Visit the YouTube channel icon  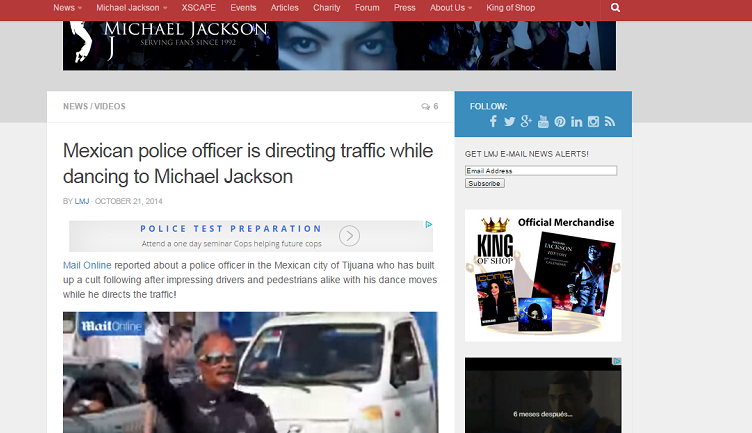click(x=543, y=122)
